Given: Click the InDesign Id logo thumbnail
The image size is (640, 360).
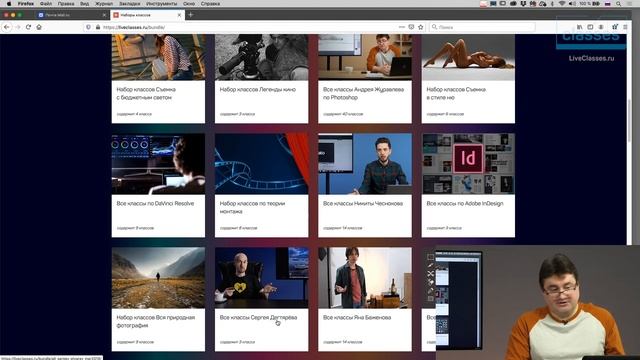Looking at the screenshot, I should point(468,164).
